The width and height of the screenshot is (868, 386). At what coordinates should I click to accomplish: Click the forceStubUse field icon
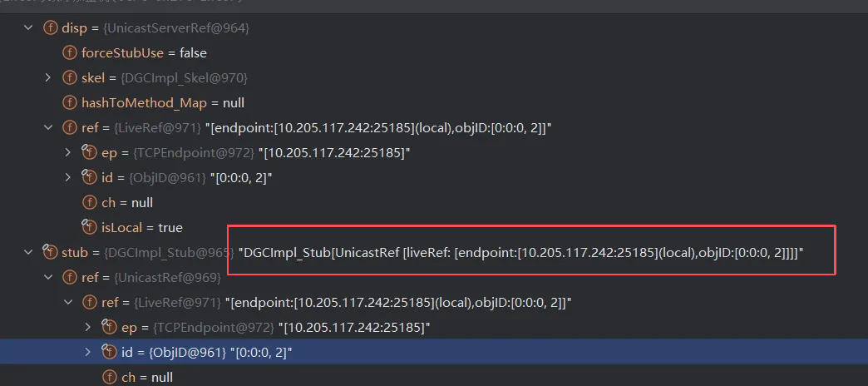click(70, 53)
